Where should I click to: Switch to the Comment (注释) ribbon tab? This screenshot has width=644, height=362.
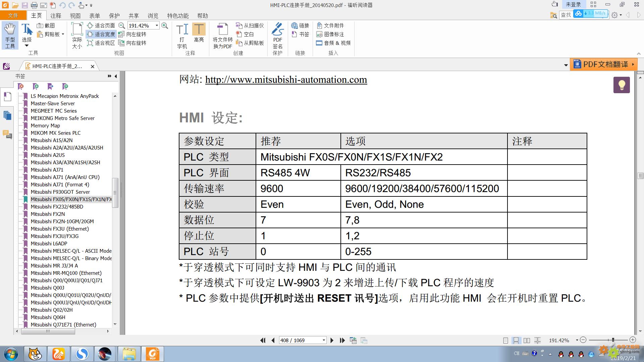[x=56, y=15]
